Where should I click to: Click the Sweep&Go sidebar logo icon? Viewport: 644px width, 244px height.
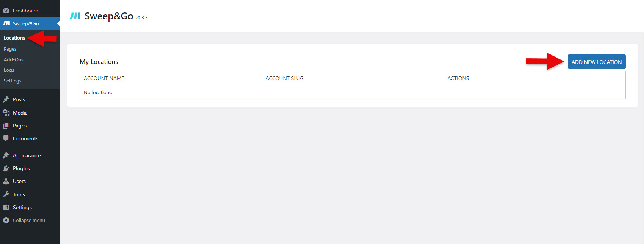(x=6, y=23)
